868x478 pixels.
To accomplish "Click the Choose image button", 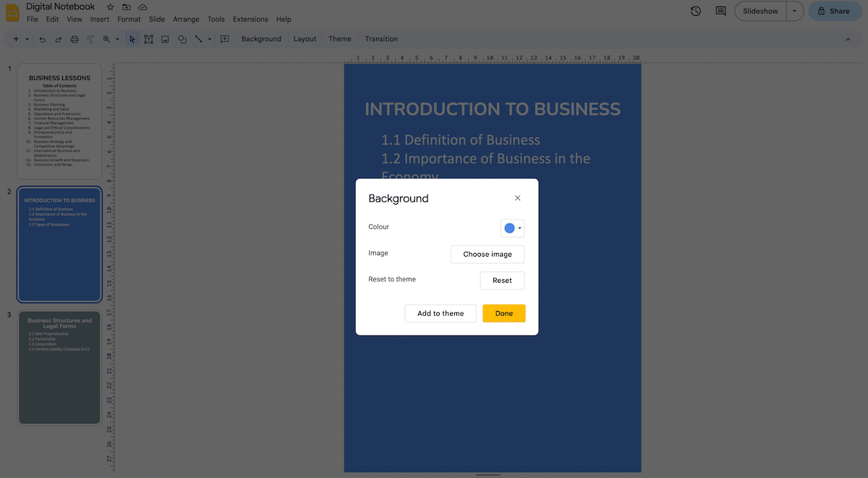I will 488,255.
